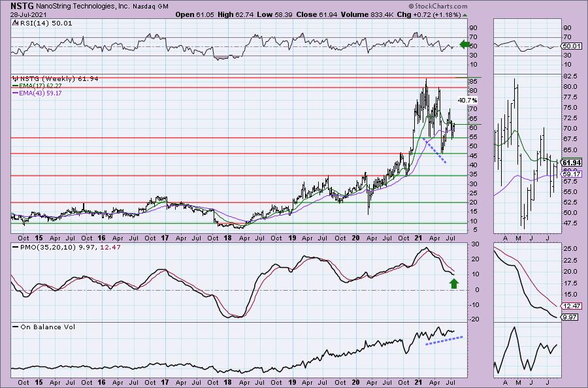Click the 50.01 RSI value tag
The height and width of the screenshot is (388, 588).
[x=572, y=46]
